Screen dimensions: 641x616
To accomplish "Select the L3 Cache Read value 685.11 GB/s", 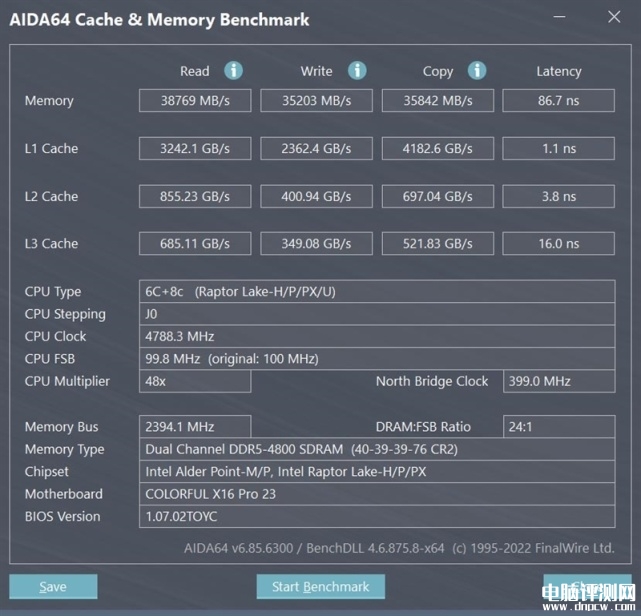I will click(195, 244).
